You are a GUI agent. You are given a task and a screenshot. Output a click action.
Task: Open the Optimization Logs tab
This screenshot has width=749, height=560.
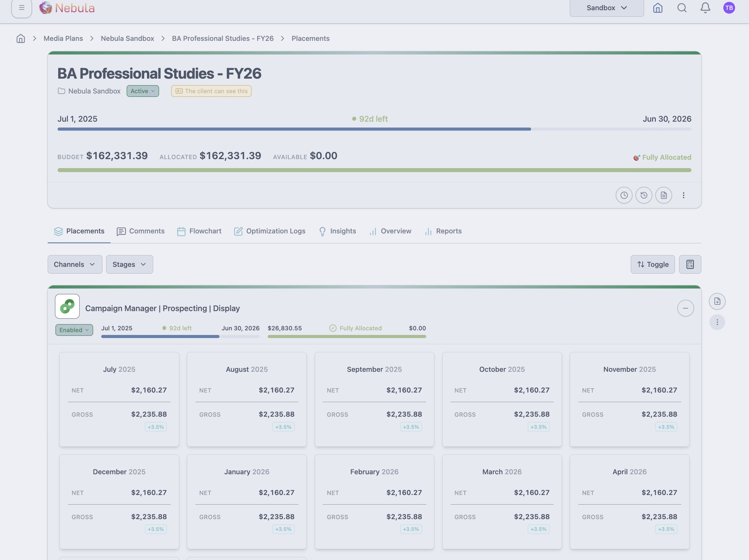(270, 231)
